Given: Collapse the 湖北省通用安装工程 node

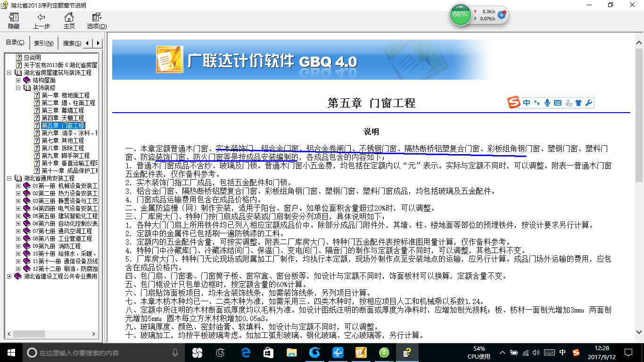Looking at the screenshot, I should tap(10, 178).
